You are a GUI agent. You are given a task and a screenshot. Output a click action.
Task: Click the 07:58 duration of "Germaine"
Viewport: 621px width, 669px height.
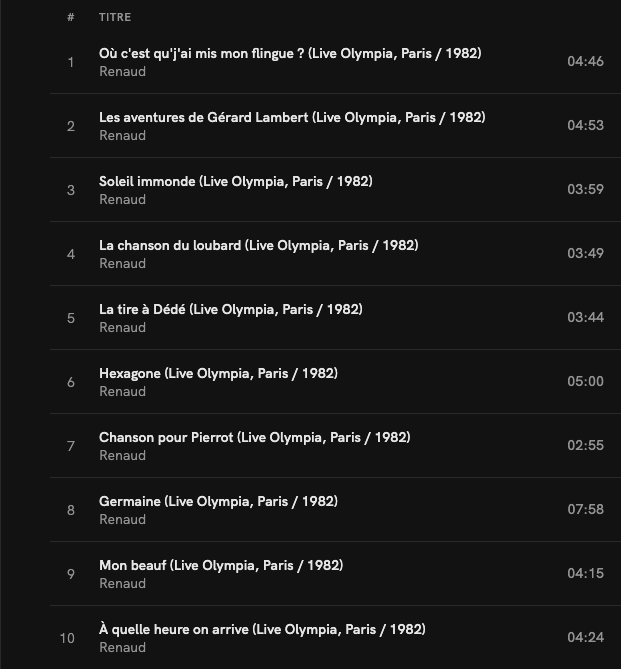coord(585,510)
